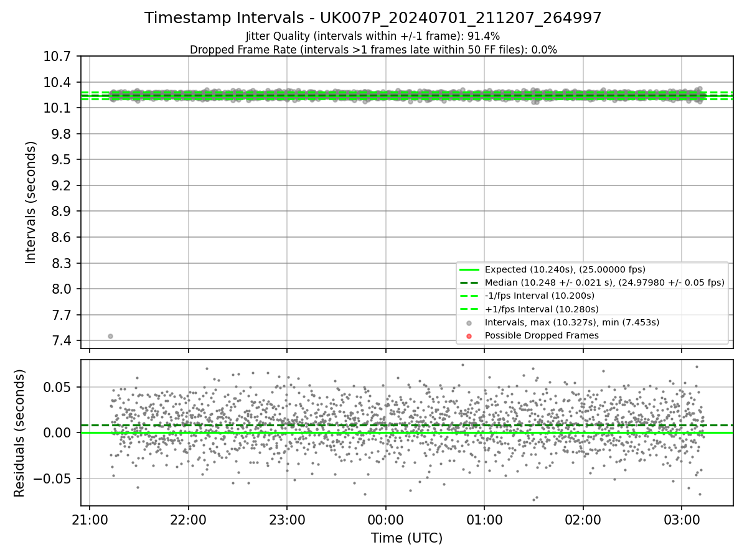Click the '-1/fps Interval (10.200s)' legend entry

click(540, 296)
